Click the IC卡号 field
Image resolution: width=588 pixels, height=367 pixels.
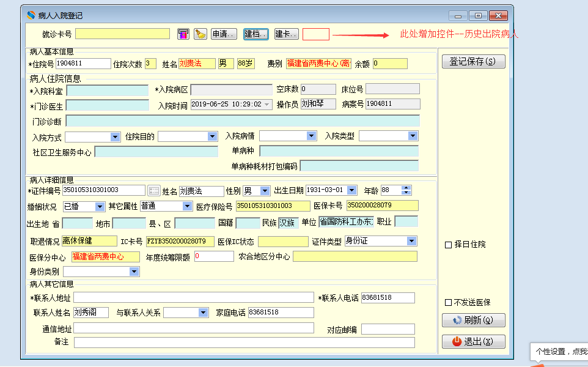(180, 241)
